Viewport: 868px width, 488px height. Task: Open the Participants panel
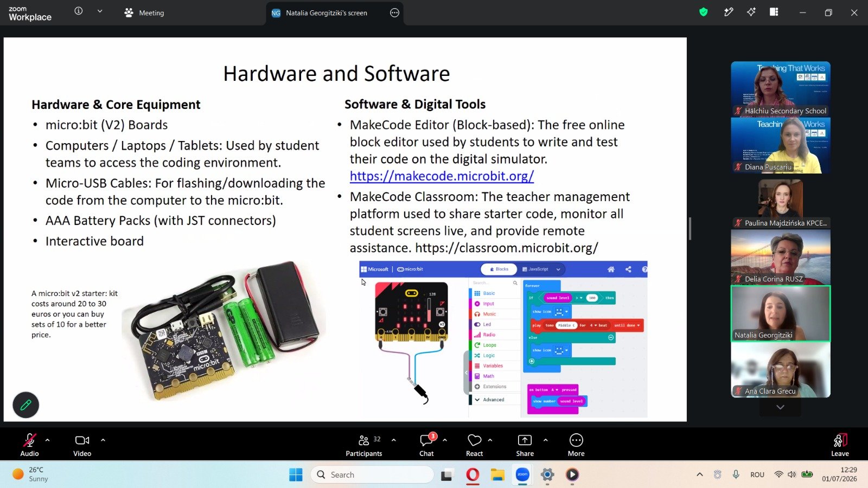[x=364, y=445]
